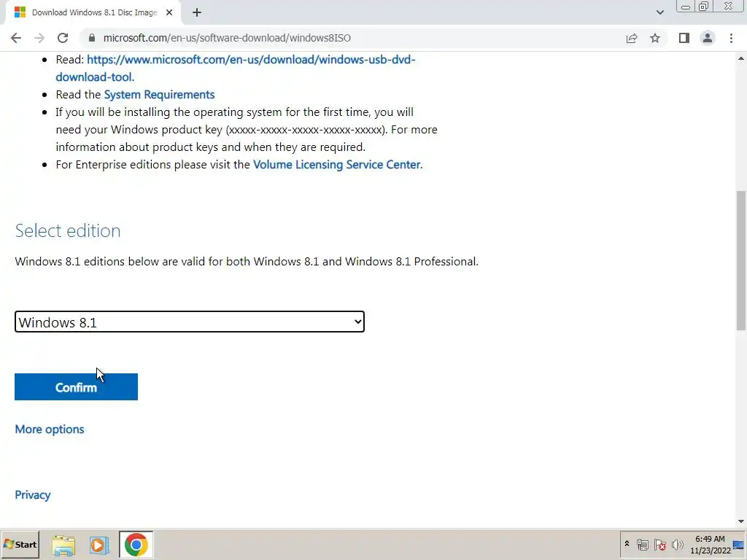The height and width of the screenshot is (560, 747).
Task: Click the scrollbar down arrow
Action: pos(741,521)
